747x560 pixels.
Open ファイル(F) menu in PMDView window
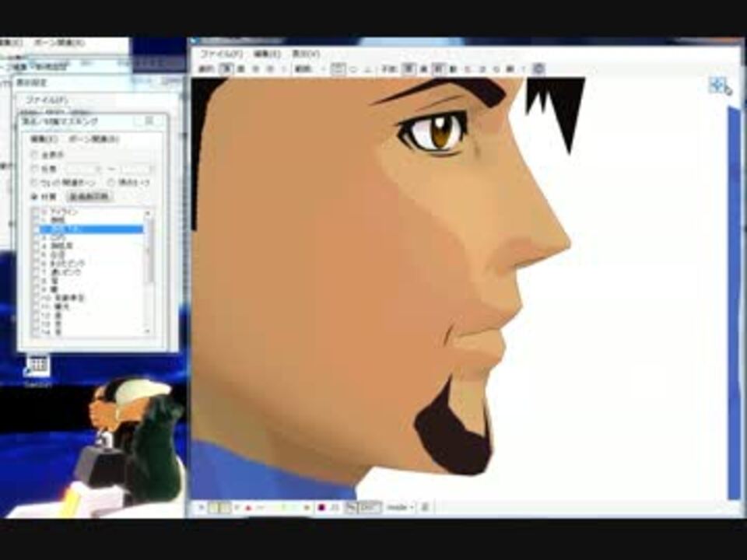pos(221,54)
